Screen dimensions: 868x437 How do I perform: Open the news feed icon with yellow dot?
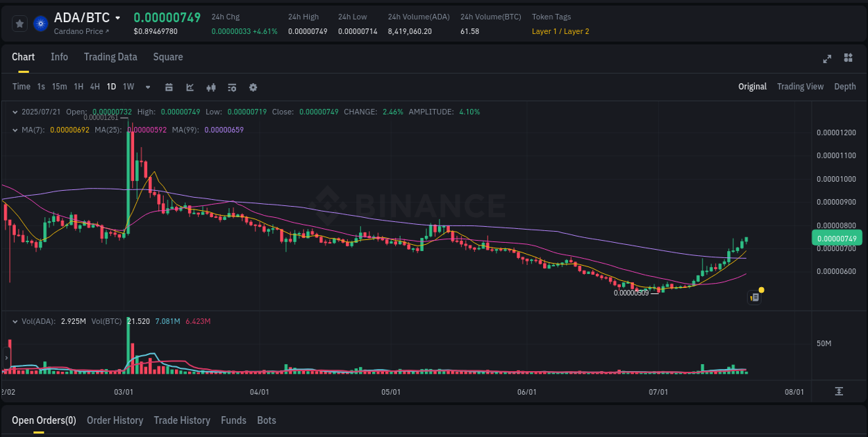(755, 297)
